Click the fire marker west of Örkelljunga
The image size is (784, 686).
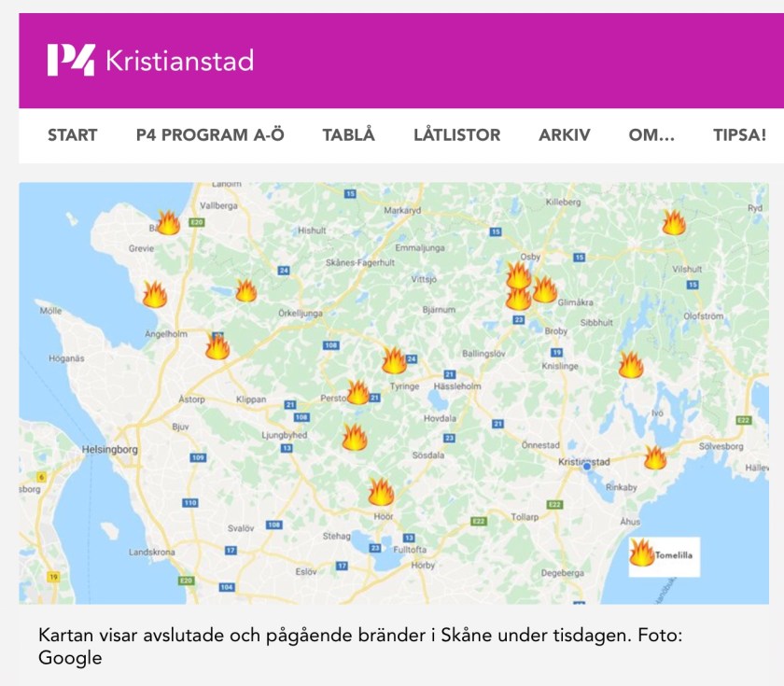[x=245, y=291]
